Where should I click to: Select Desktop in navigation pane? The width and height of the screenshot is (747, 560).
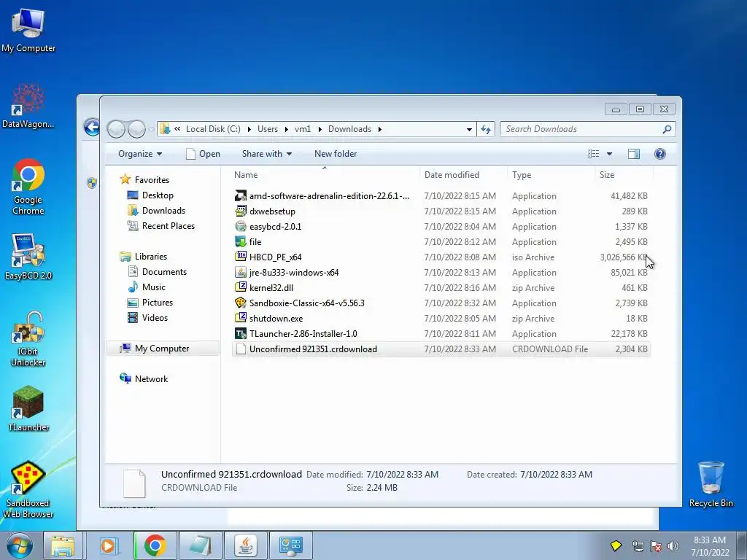pyautogui.click(x=150, y=195)
